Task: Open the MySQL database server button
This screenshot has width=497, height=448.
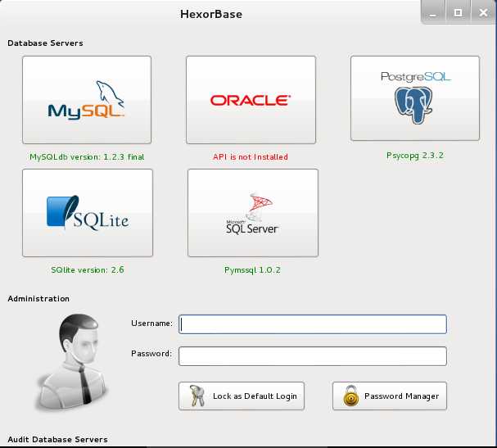Action: [87, 100]
